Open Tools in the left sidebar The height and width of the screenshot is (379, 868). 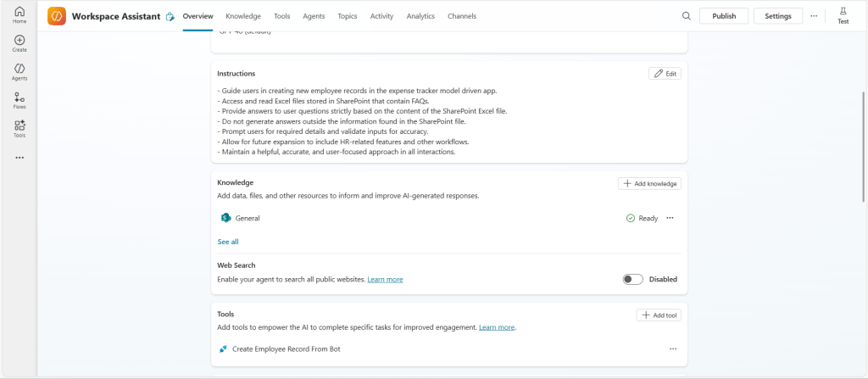(19, 128)
